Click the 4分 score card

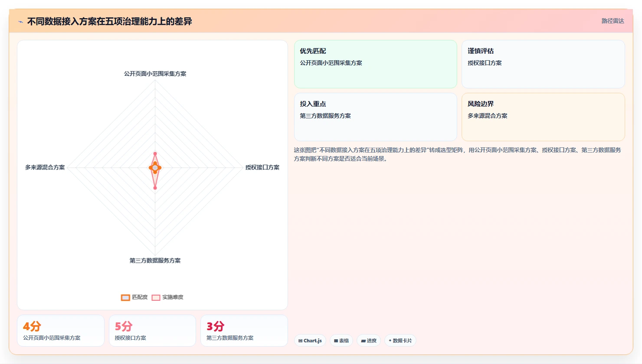click(x=61, y=331)
